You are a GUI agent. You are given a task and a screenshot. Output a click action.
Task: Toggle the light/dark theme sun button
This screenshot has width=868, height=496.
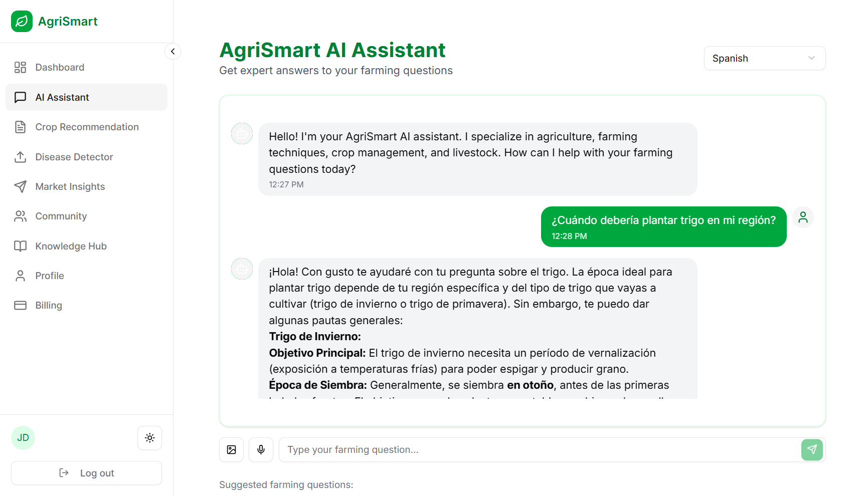[149, 438]
